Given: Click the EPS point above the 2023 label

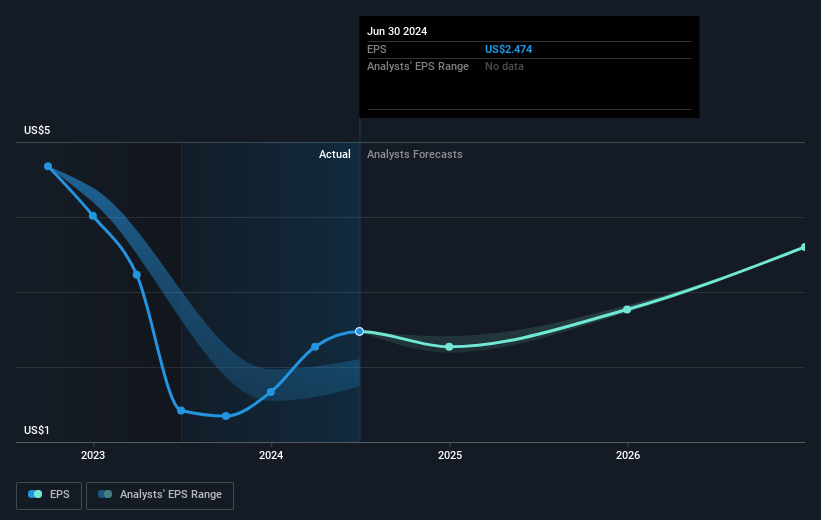Looking at the screenshot, I should coord(93,216).
